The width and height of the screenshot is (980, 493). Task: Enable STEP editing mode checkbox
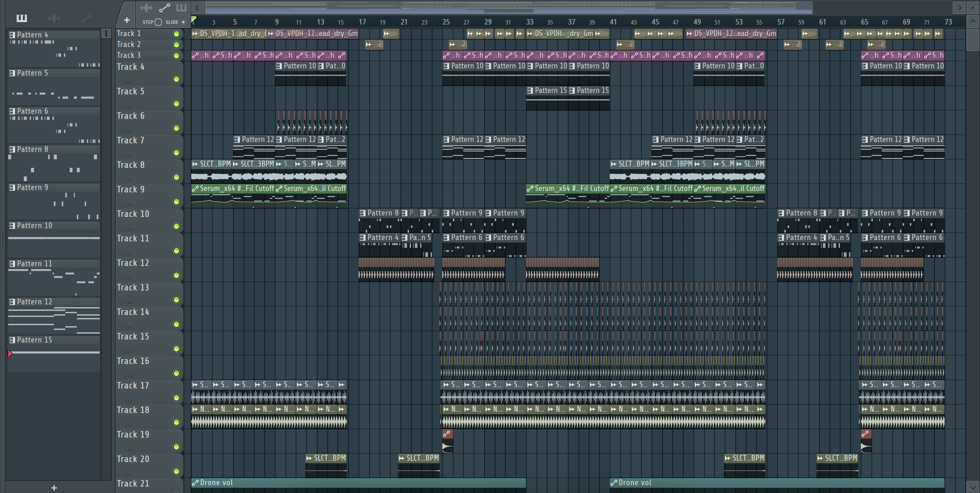(158, 22)
